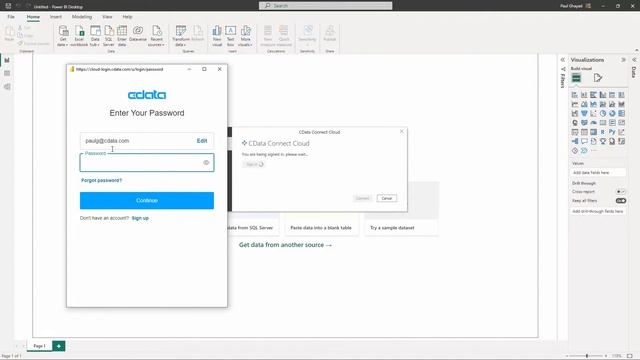Image resolution: width=640 pixels, height=360 pixels.
Task: Choose the Pie chart visualization
Action: point(603,113)
